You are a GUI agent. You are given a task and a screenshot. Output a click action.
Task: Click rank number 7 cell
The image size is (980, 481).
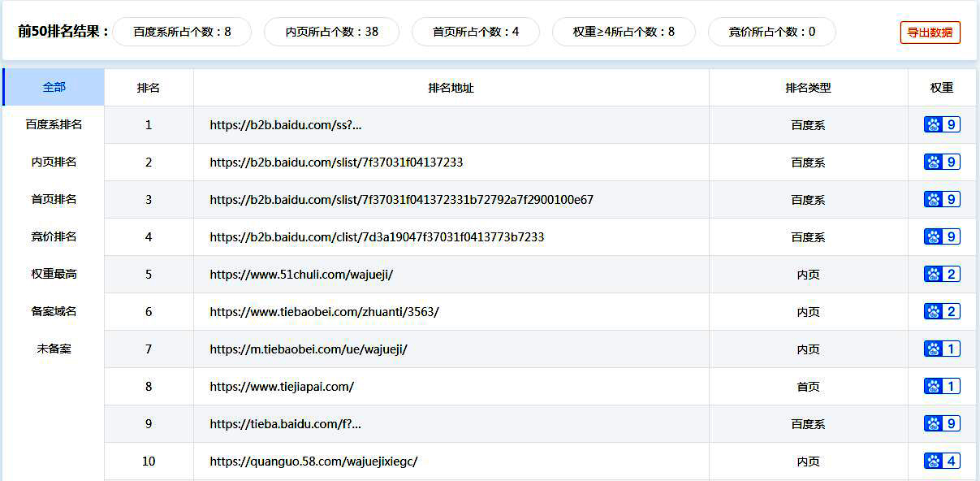pos(149,349)
